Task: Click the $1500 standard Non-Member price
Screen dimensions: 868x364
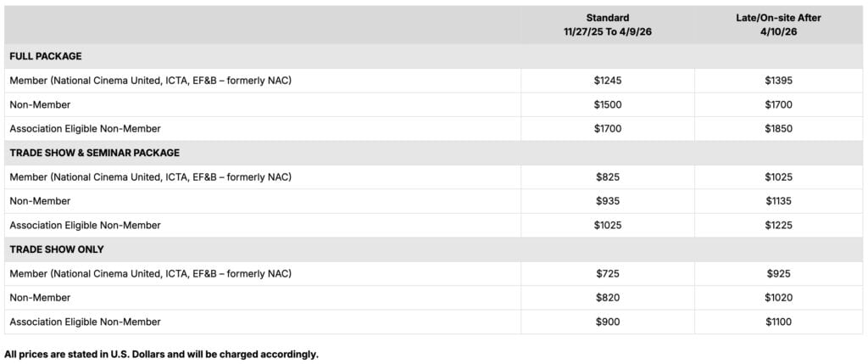Action: pyautogui.click(x=607, y=104)
